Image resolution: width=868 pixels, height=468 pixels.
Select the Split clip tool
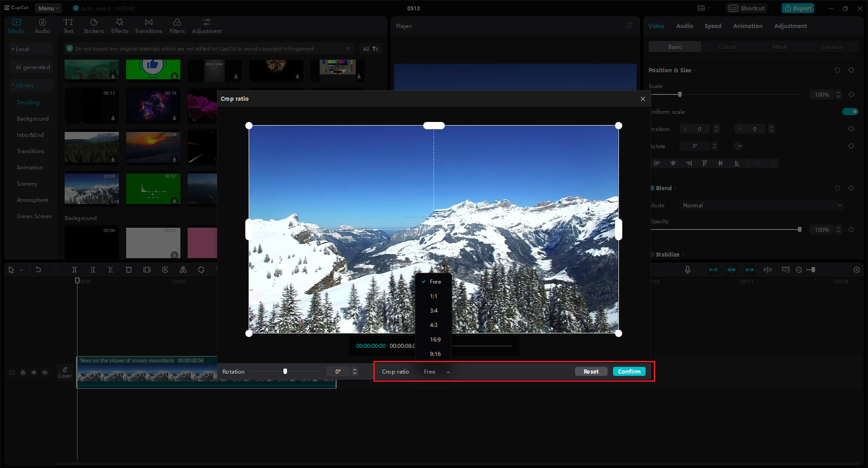(x=75, y=270)
